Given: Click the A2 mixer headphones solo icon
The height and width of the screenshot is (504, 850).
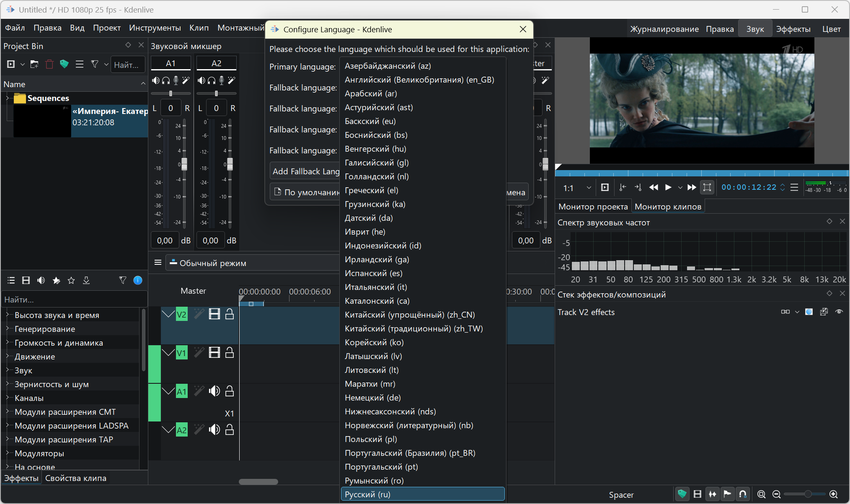Looking at the screenshot, I should click(x=212, y=80).
